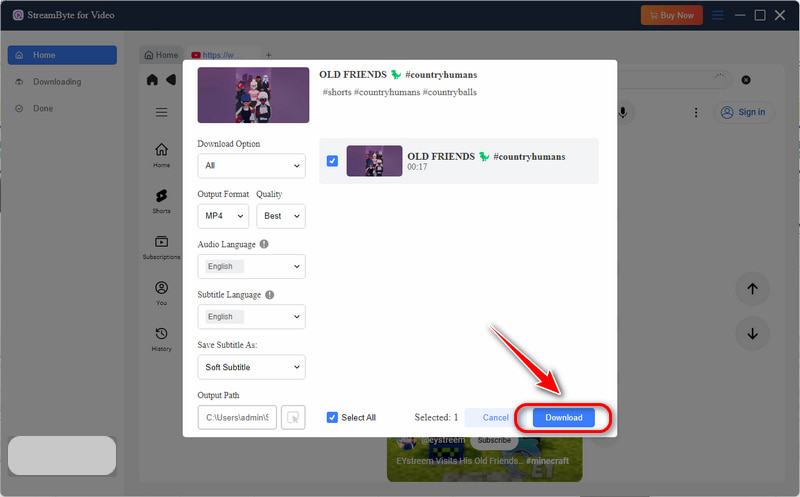The image size is (800, 497).
Task: Open the Download Option dropdown
Action: coord(252,165)
